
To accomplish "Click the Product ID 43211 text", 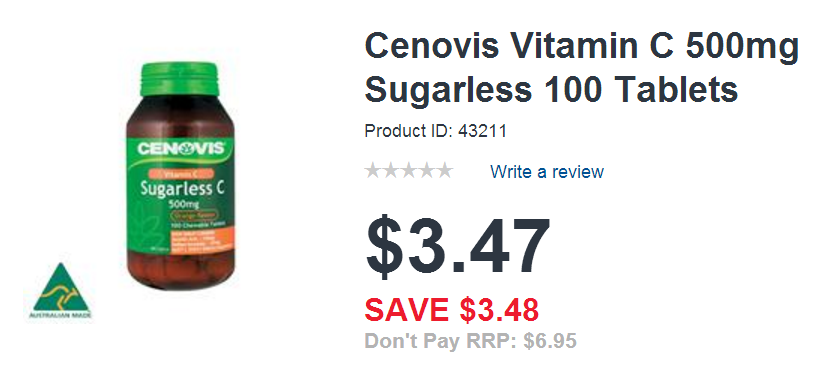I will click(x=436, y=131).
